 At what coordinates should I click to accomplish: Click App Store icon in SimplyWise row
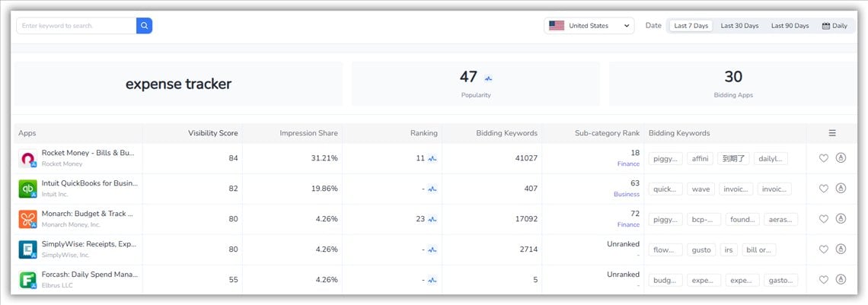click(x=841, y=249)
